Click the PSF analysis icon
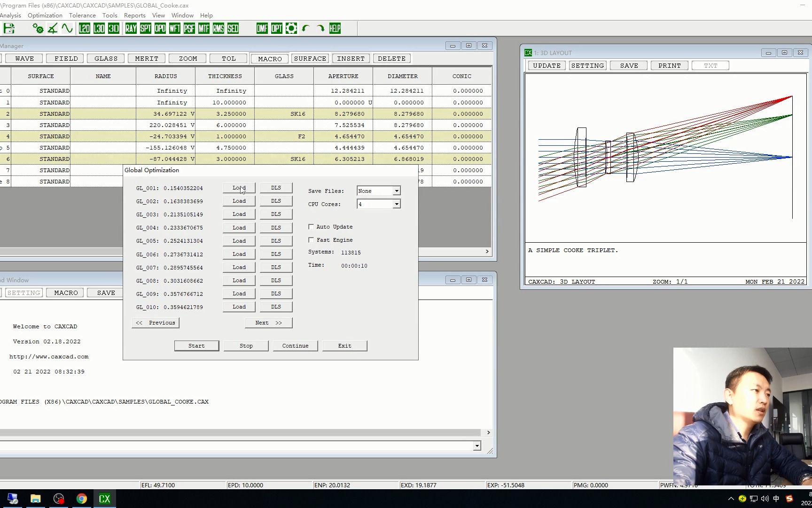Viewport: 812px width, 508px height. point(189,28)
